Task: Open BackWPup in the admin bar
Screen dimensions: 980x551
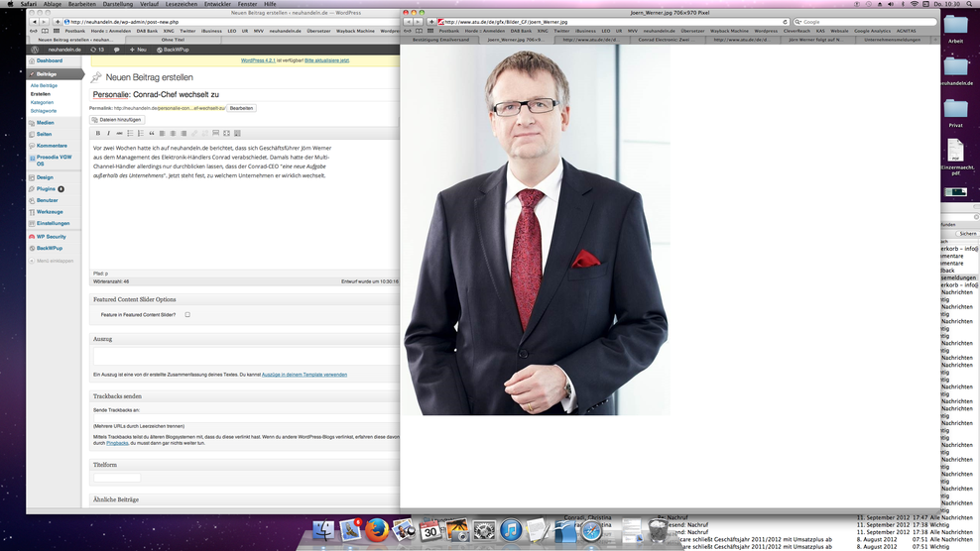Action: [173, 50]
